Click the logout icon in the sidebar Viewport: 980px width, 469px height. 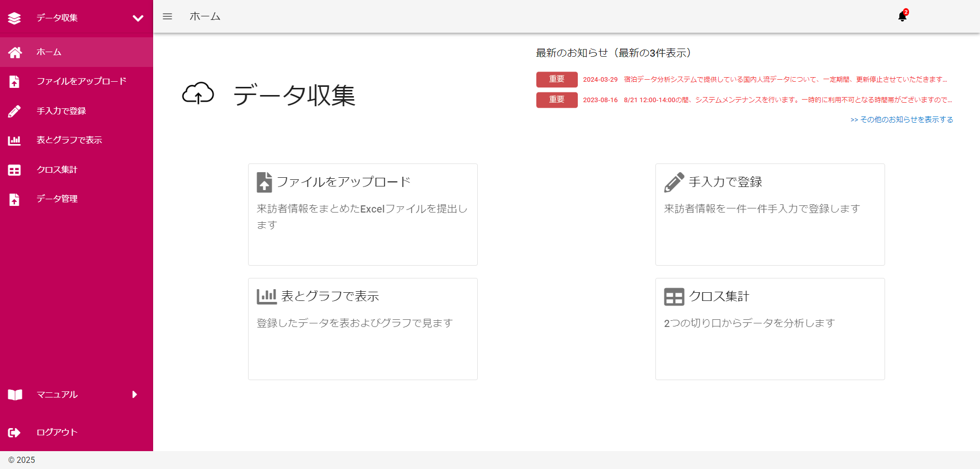[15, 432]
